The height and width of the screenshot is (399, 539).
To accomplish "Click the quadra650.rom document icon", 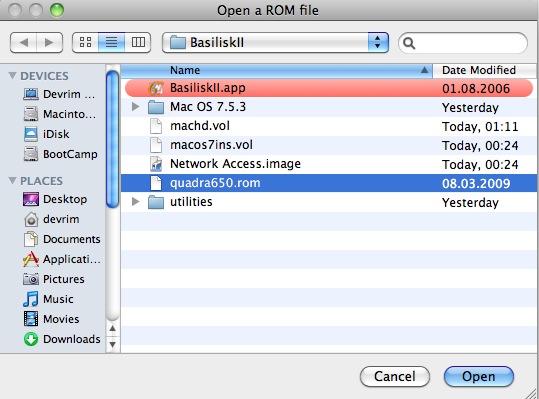I will [x=156, y=183].
